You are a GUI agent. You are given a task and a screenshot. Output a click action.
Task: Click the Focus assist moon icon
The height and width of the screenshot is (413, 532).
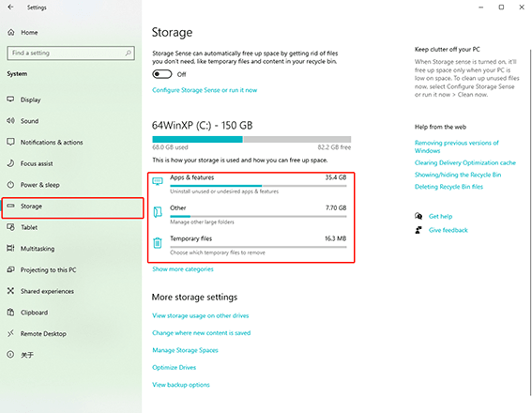coord(11,163)
